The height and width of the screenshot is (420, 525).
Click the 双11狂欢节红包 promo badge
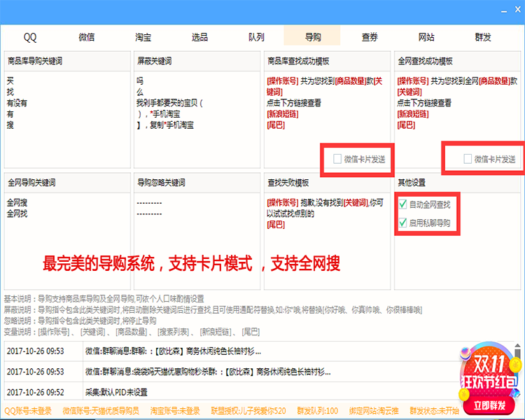(489, 372)
